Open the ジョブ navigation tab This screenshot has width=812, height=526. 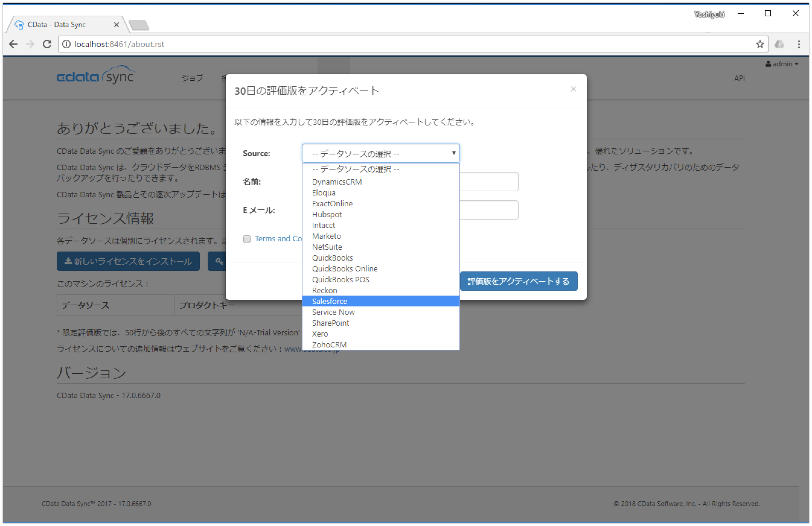(192, 78)
